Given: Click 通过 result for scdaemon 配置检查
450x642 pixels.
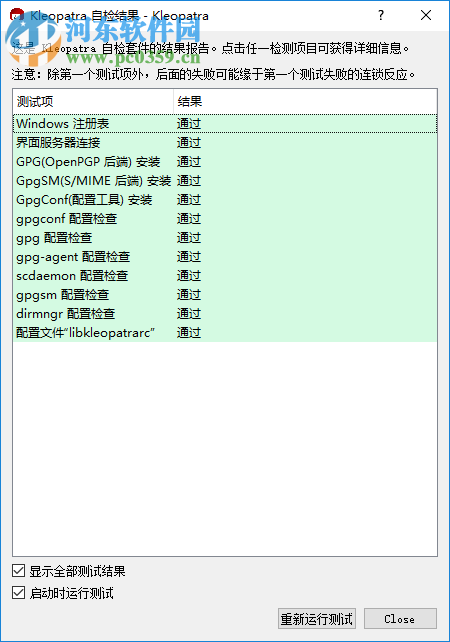Looking at the screenshot, I should click(x=189, y=276).
